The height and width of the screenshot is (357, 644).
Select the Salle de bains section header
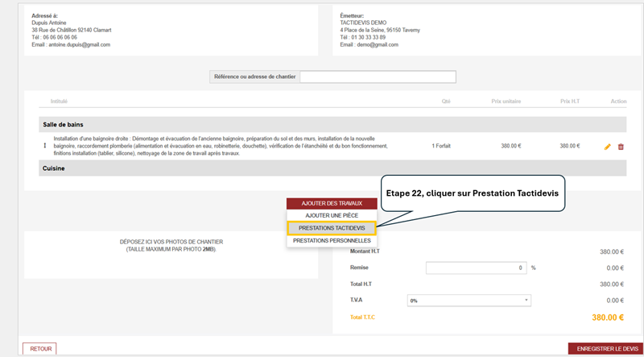tap(332, 124)
